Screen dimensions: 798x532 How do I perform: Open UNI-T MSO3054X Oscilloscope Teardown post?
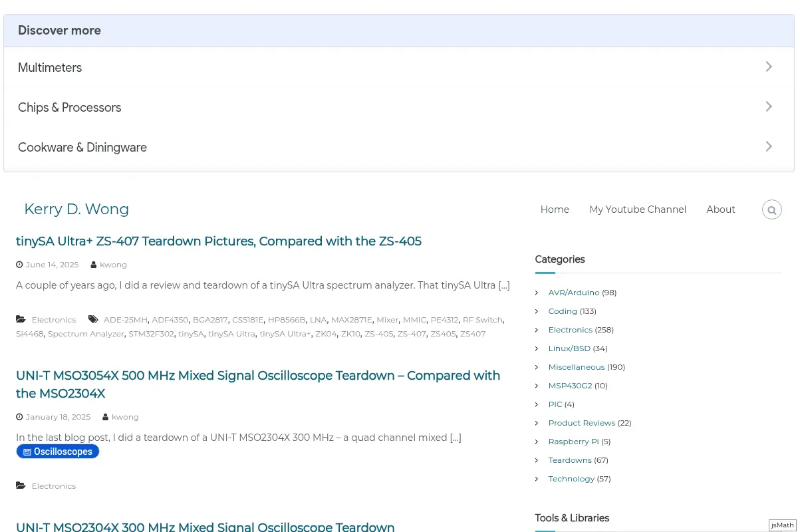(258, 384)
